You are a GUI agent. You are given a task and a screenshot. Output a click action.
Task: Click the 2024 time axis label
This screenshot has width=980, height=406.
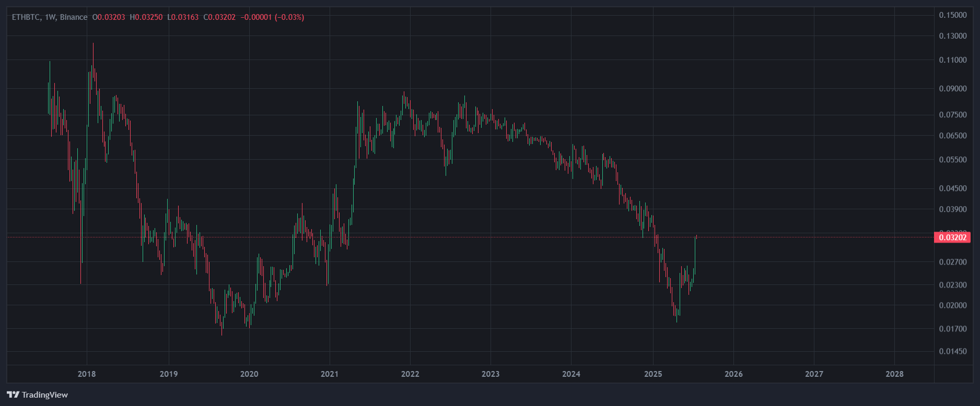click(571, 374)
